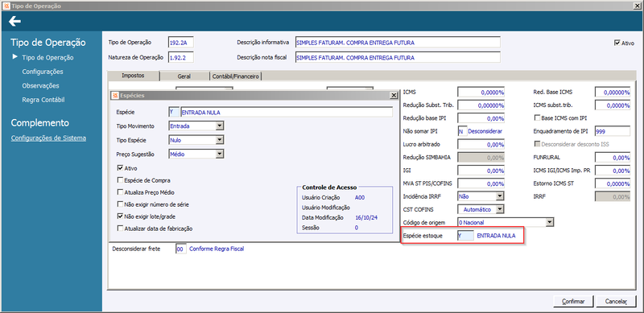The height and width of the screenshot is (313, 644).
Task: Check the Atualiza Preço Médio option
Action: coord(120,192)
